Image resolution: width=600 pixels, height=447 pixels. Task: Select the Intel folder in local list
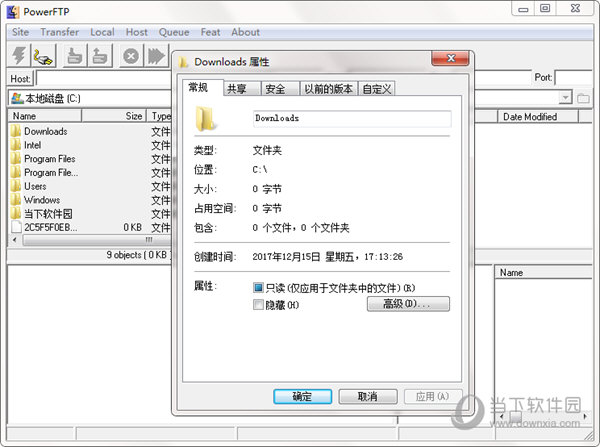click(x=32, y=145)
